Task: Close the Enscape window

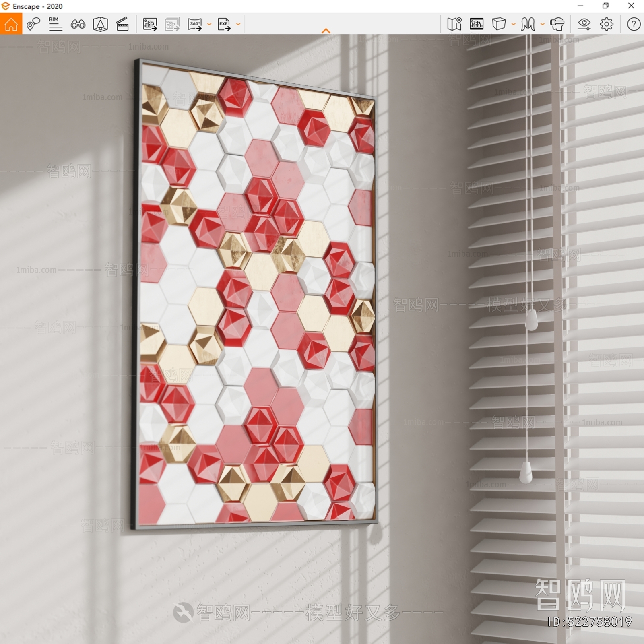Action: pos(631,6)
